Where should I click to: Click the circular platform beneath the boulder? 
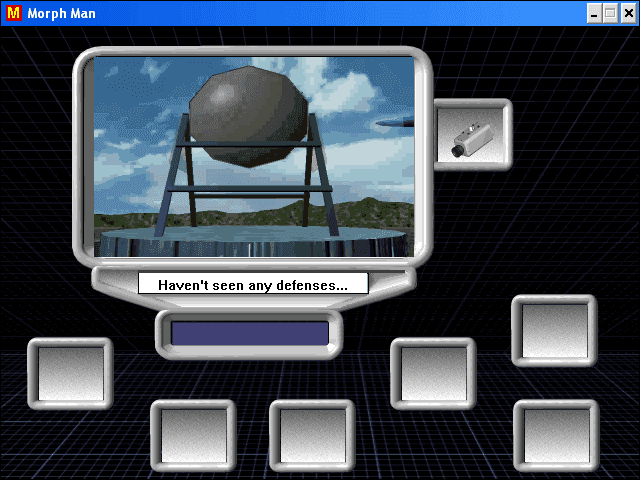pos(253,241)
